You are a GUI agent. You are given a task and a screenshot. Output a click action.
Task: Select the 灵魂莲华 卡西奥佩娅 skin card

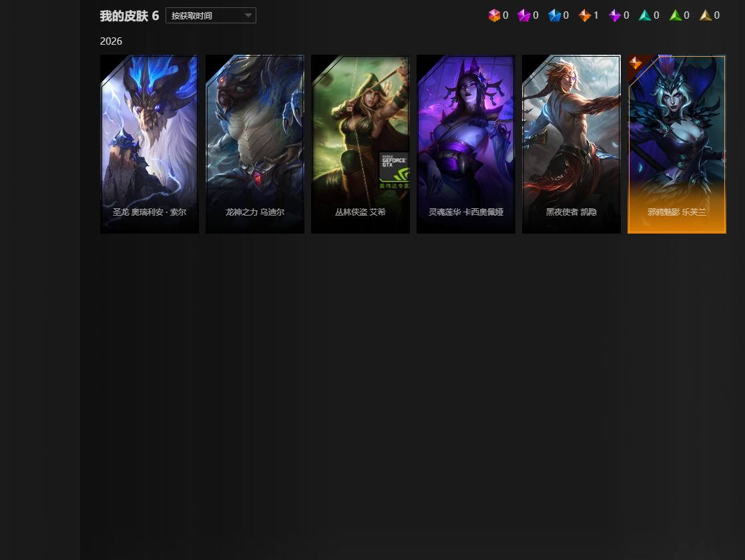466,144
